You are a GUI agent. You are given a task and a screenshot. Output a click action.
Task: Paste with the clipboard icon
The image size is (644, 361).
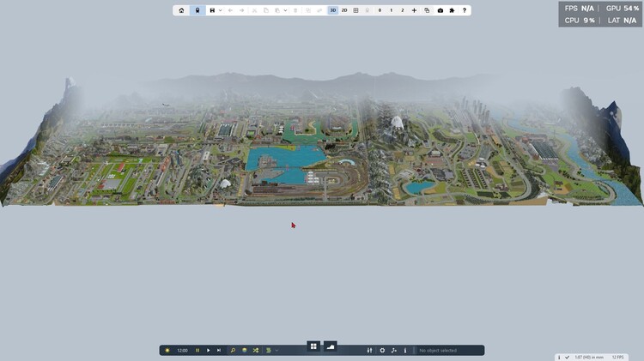277,10
